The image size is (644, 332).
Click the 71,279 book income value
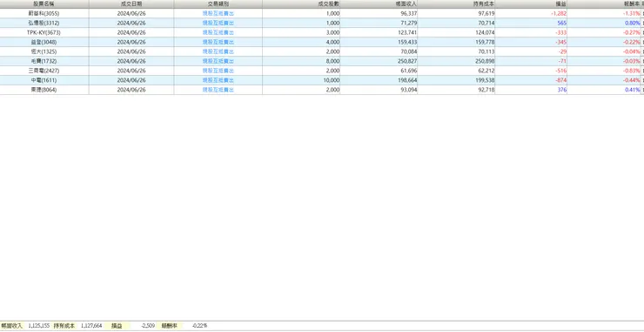[409, 23]
